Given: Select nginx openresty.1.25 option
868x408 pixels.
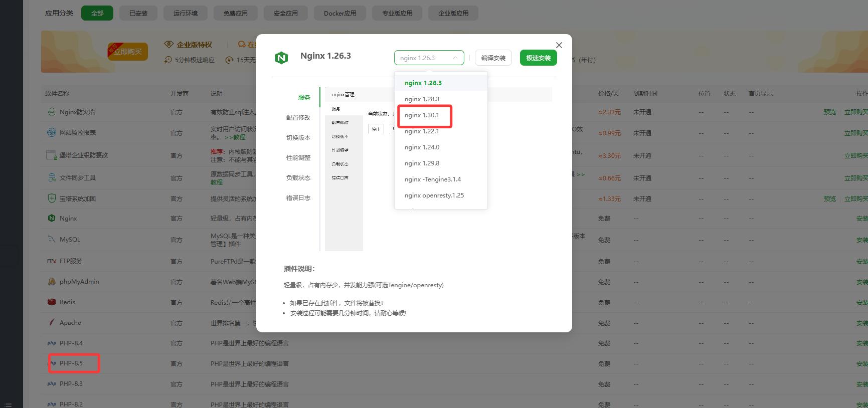Looking at the screenshot, I should point(441,195).
